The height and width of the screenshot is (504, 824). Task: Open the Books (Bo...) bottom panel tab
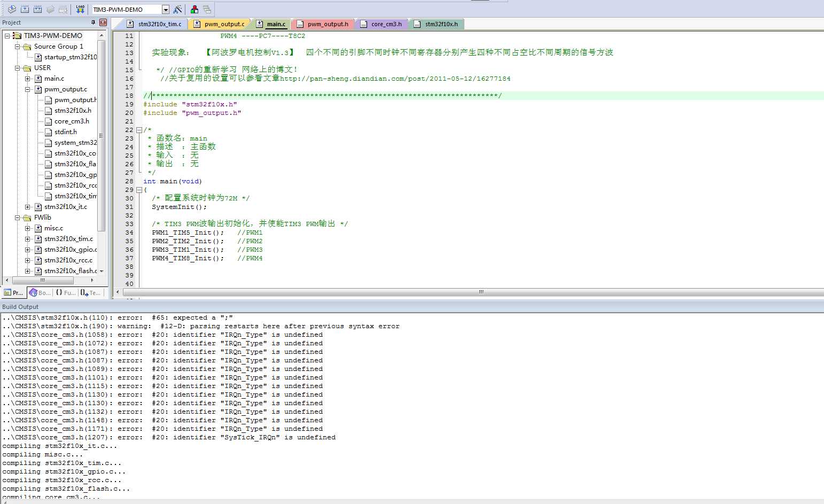(x=40, y=292)
